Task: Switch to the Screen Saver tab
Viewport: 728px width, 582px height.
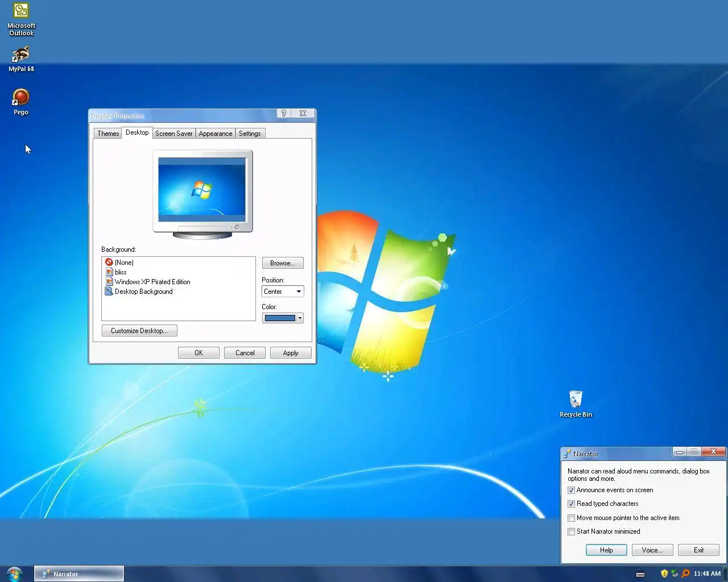Action: [173, 134]
